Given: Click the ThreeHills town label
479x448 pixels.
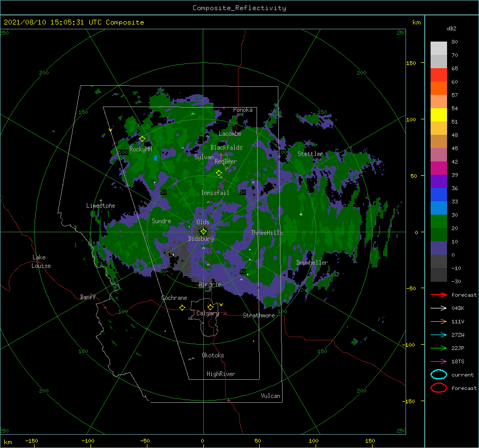Looking at the screenshot, I should 267,233.
